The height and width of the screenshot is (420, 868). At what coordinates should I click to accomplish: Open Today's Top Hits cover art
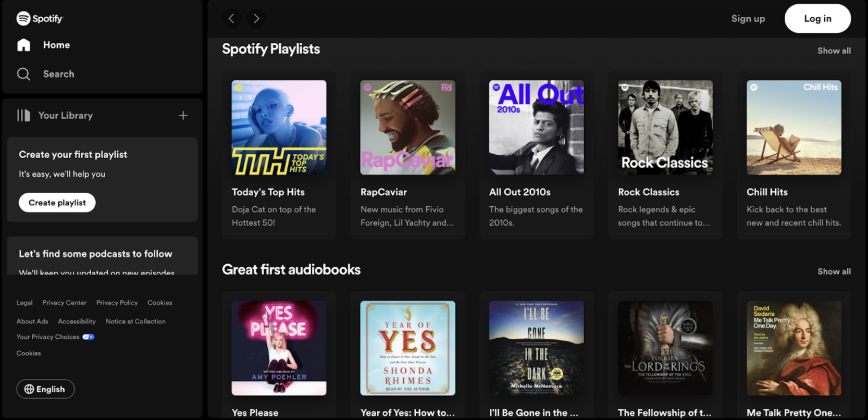[x=279, y=127]
